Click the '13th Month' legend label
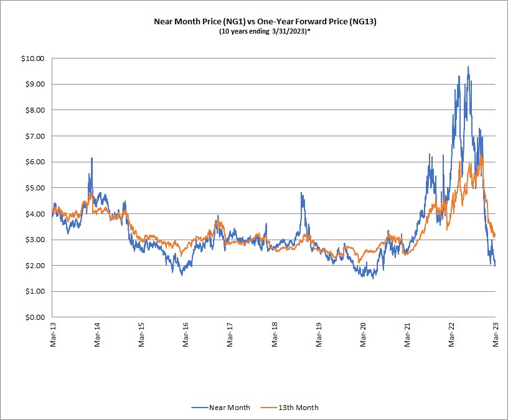The image size is (508, 420). click(x=298, y=408)
